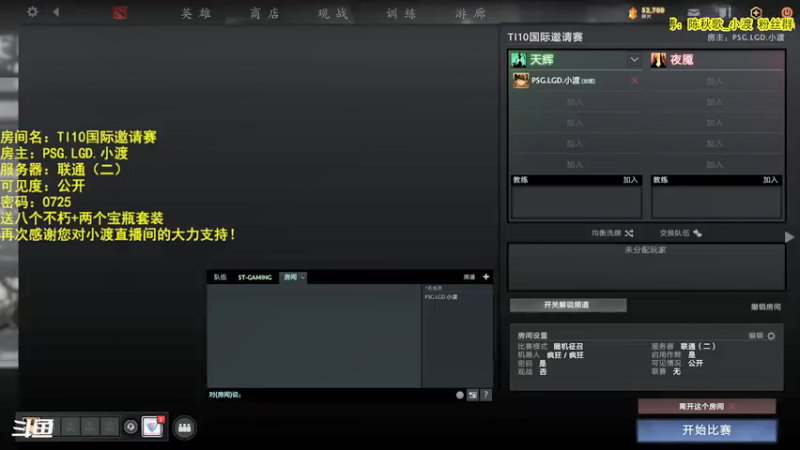Open the 英雄 heroes menu

click(x=196, y=14)
